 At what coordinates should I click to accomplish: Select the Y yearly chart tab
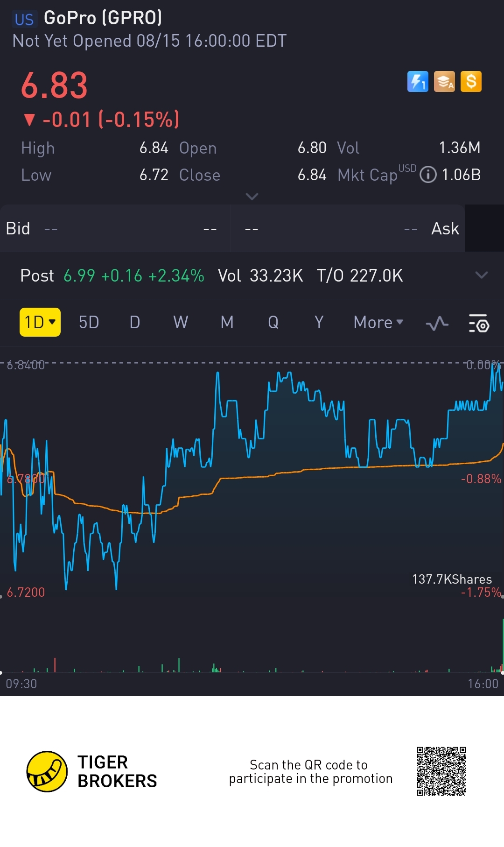[319, 322]
